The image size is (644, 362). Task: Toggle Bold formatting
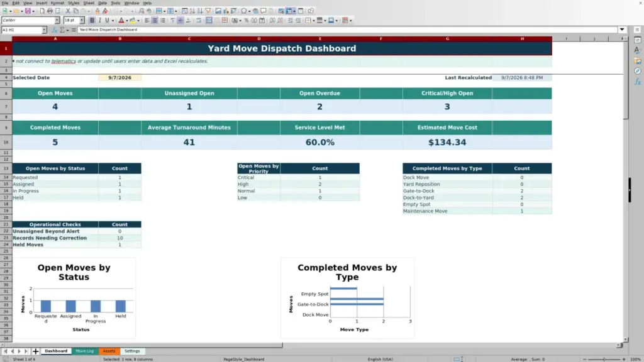(x=92, y=20)
